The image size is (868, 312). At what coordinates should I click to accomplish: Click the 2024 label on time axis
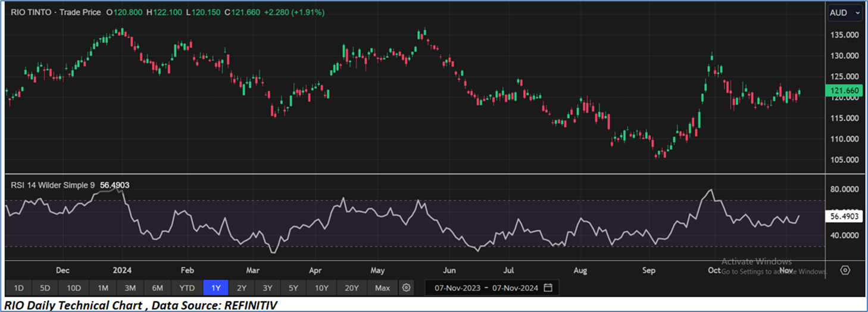[x=122, y=270]
